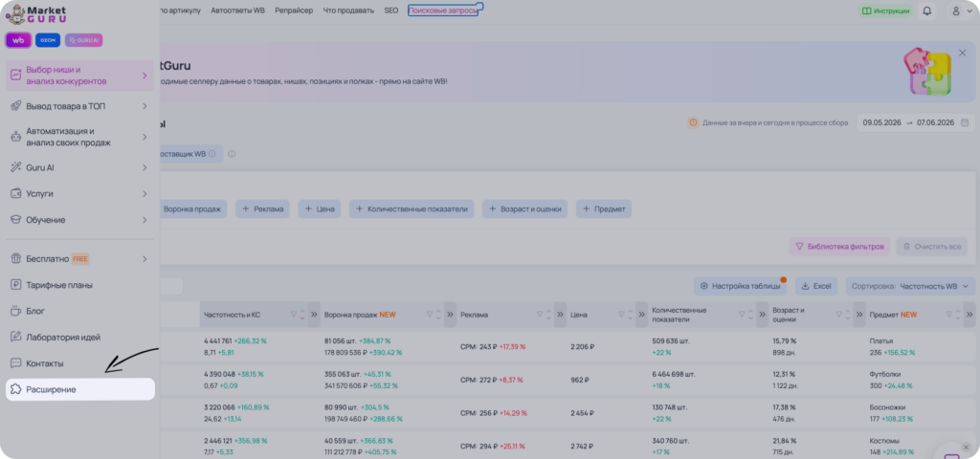Click the Инструкции button

(885, 11)
